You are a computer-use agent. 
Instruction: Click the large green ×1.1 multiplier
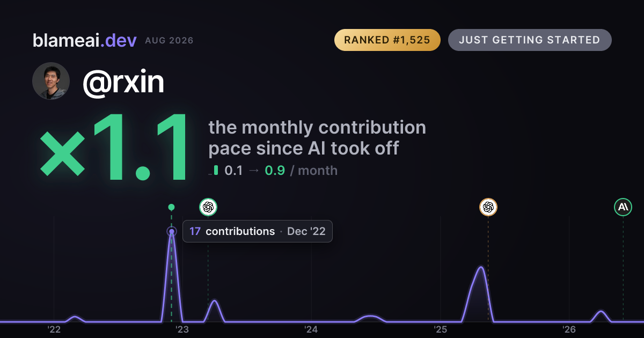click(x=115, y=148)
